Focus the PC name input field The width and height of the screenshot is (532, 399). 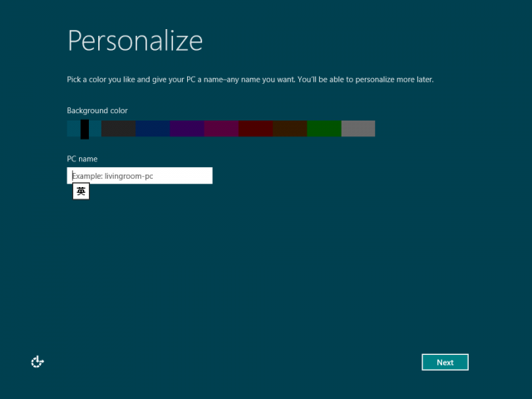pos(140,175)
